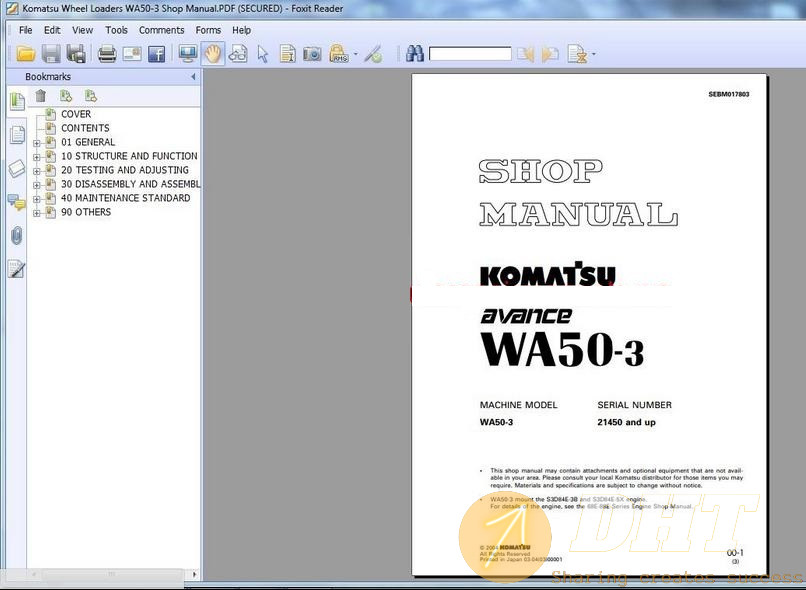Expand the 01 GENERAL bookmark node
Screen dimensions: 806x590
pyautogui.click(x=36, y=143)
